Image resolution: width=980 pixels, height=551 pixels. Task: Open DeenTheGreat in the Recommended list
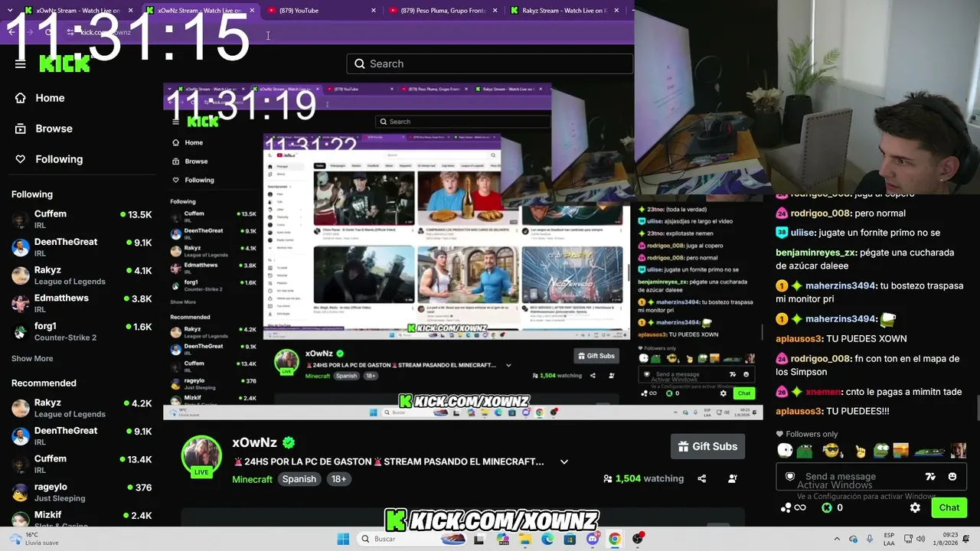click(x=81, y=435)
